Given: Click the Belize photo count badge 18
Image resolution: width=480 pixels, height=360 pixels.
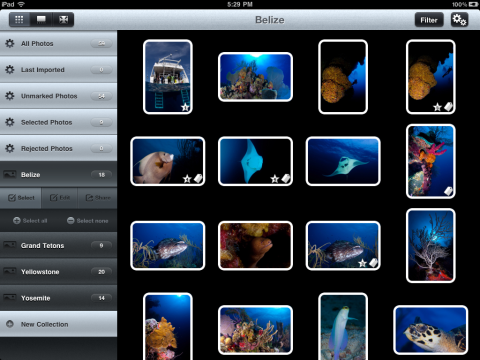Looking at the screenshot, I should (101, 175).
